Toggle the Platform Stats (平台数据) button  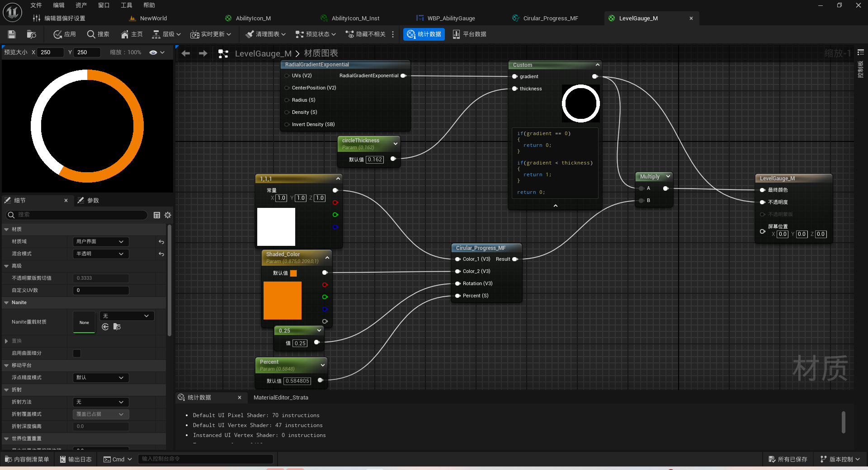(470, 34)
